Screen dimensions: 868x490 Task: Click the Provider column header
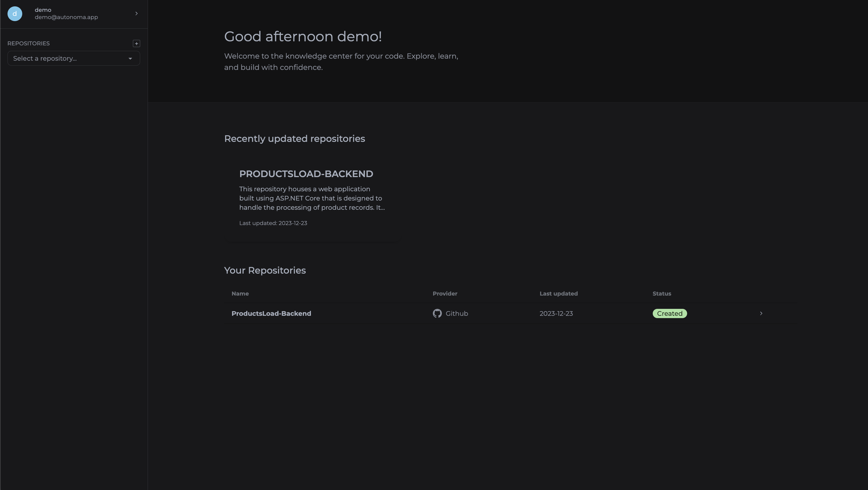point(445,294)
